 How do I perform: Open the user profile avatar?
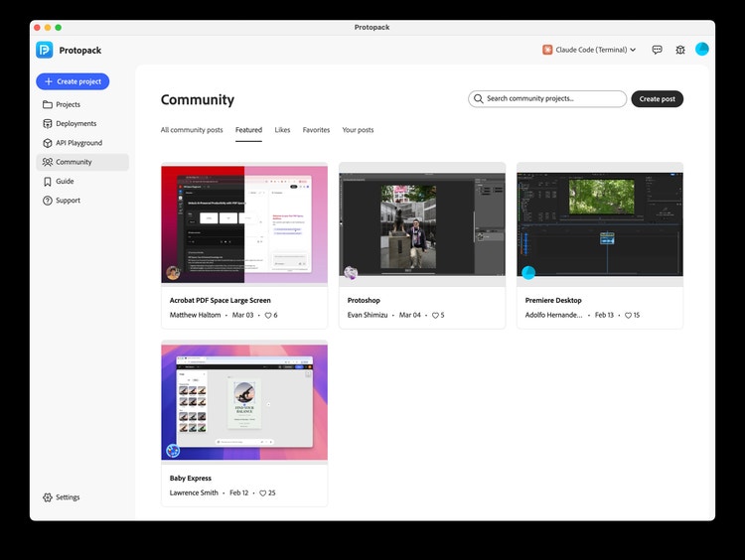(x=701, y=49)
